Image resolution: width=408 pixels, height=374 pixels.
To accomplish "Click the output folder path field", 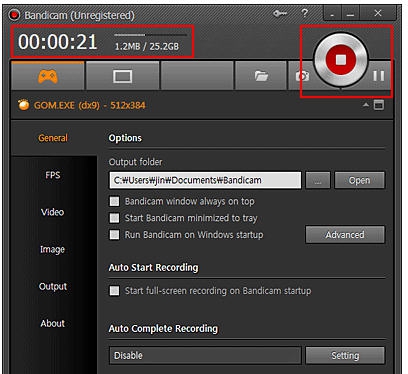I will pyautogui.click(x=205, y=180).
